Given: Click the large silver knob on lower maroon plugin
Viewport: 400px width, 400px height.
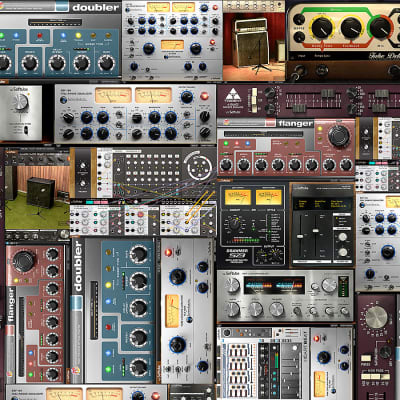Looking at the screenshot, I should (376, 316).
